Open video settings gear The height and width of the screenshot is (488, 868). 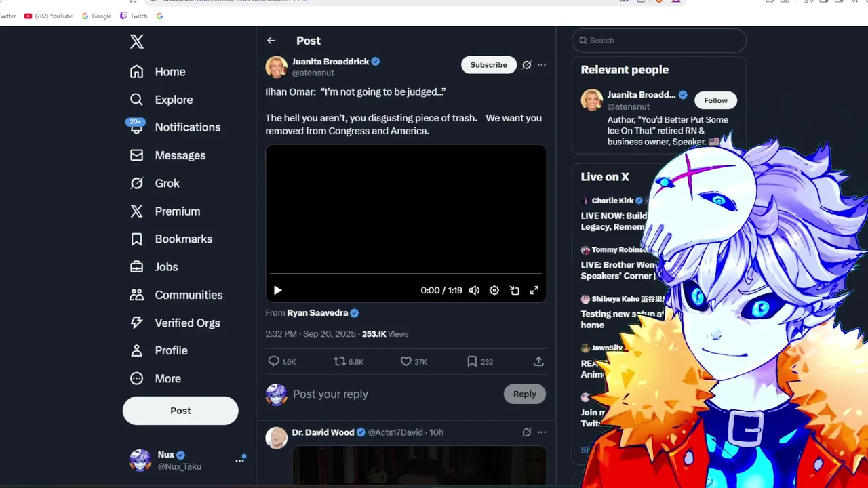click(494, 290)
